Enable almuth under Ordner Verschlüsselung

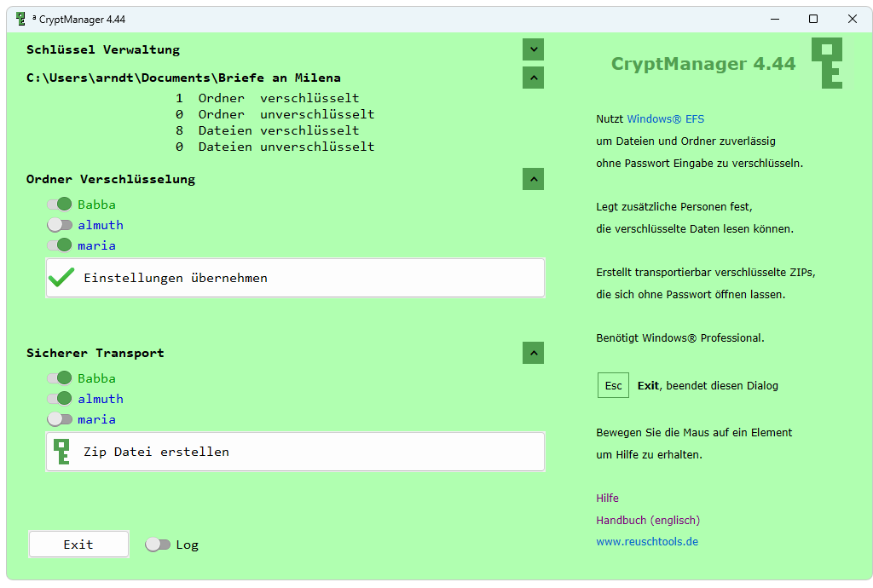60,225
